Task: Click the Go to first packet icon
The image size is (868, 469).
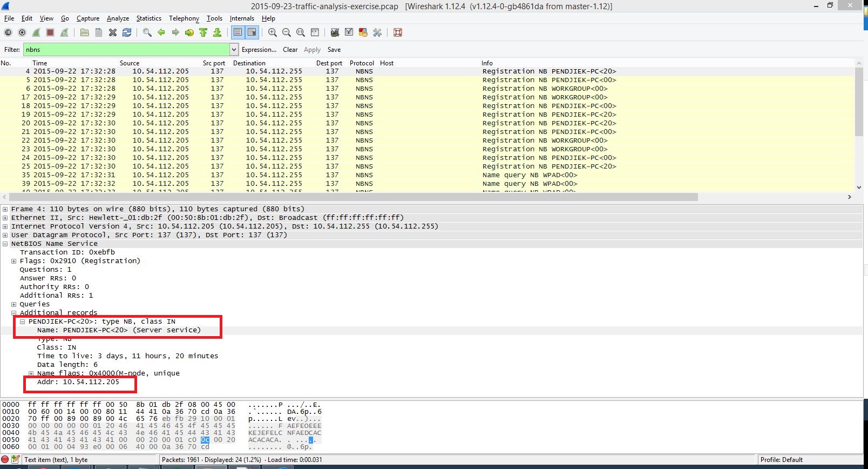Action: tap(204, 32)
